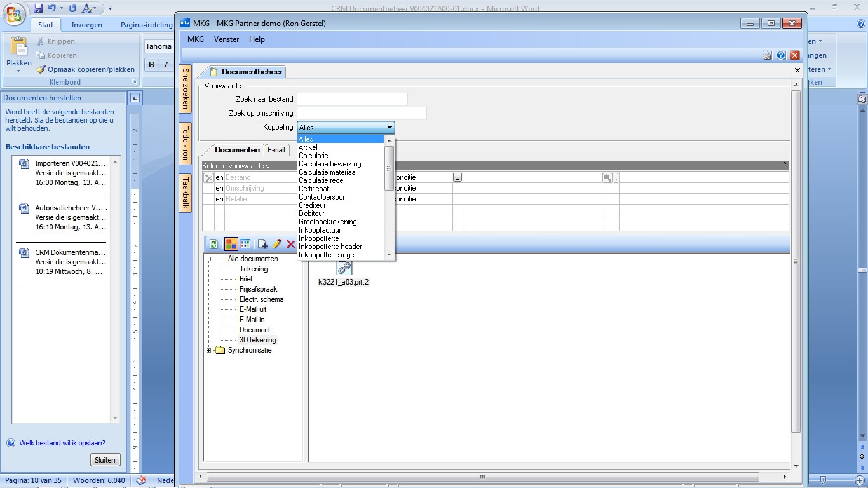Choose Inkoopfactuur from Koppeling list
The width and height of the screenshot is (868, 488).
tap(320, 230)
